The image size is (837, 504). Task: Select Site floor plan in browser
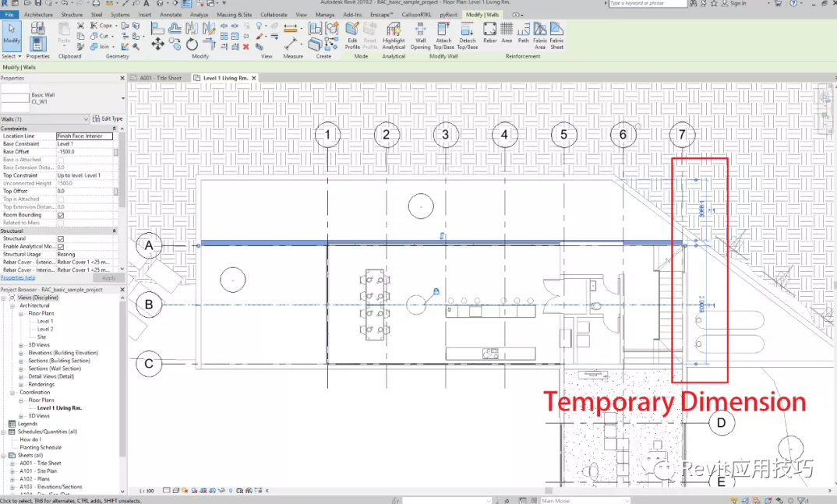(x=41, y=337)
